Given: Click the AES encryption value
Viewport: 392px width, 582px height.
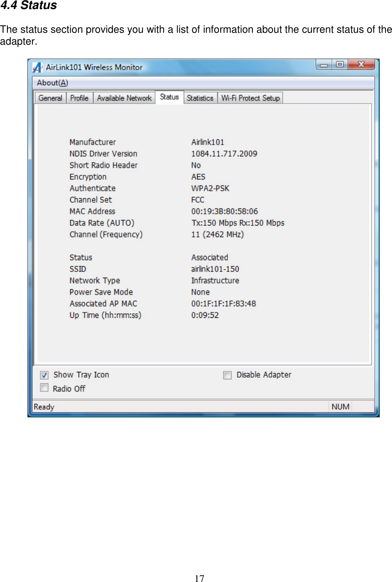Looking at the screenshot, I should 198,177.
